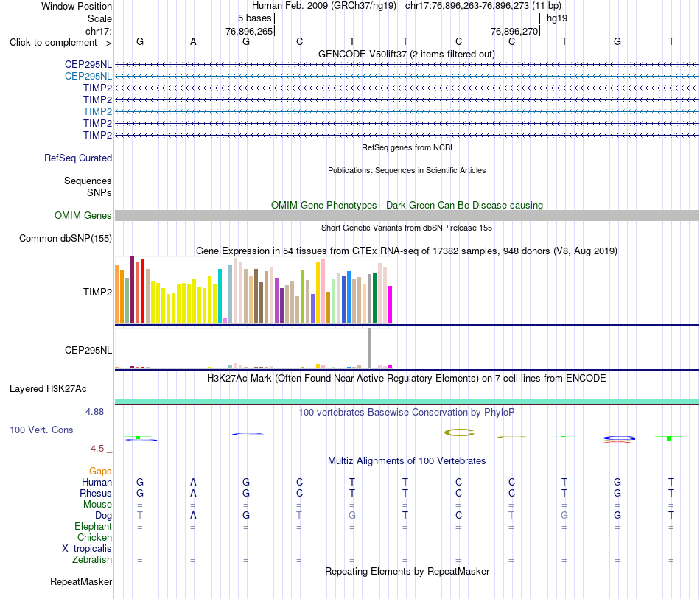Click the Window Position label
This screenshot has height=599, width=700.
[x=77, y=6]
